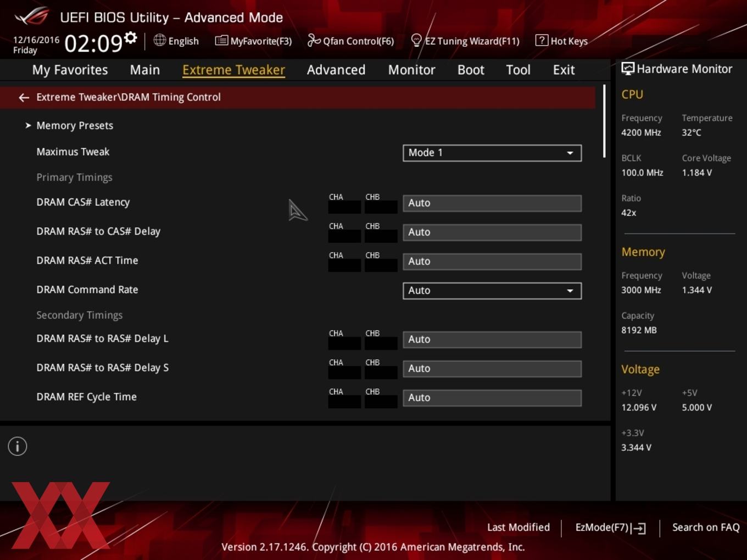Click the DRAM RAS# to RAS# Delay L field

[492, 339]
